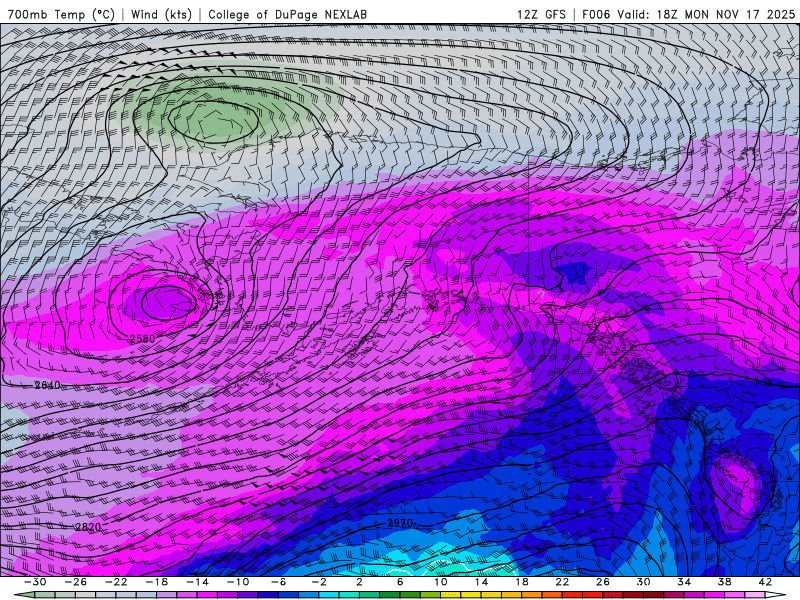
Task: Click the "F006 Valid: 18Z MON NOV 17 2025" text
Action: 689,14
